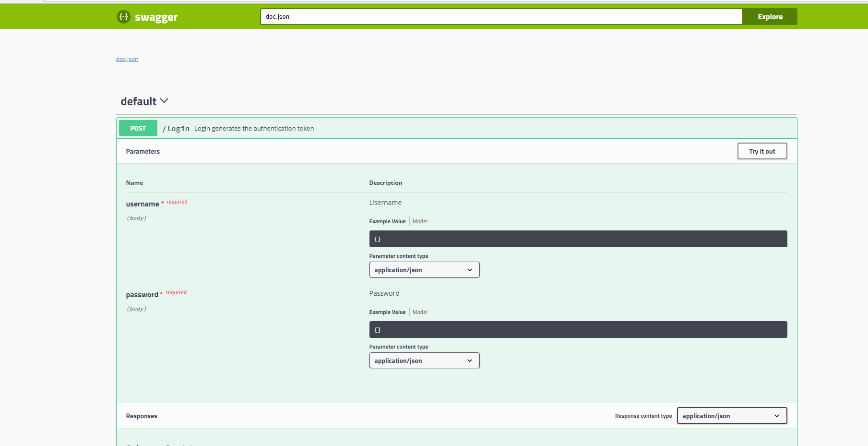Click the Explore button

coord(770,17)
